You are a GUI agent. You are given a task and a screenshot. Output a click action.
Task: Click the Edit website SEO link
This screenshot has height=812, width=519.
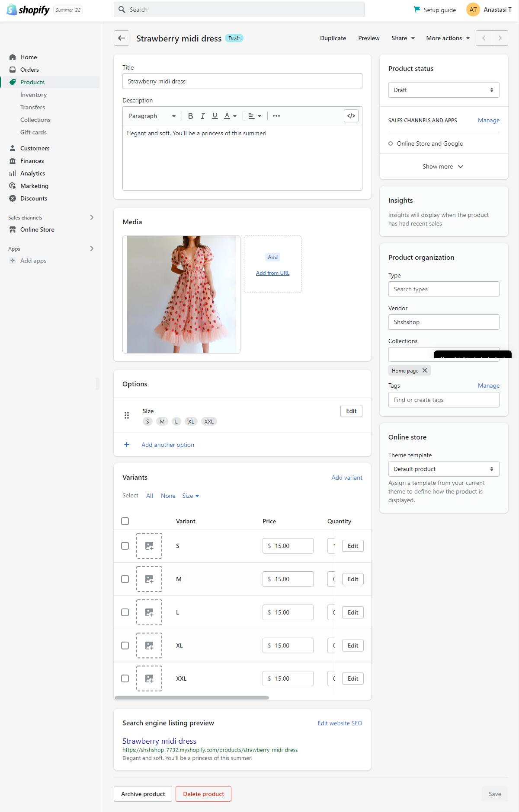point(340,723)
